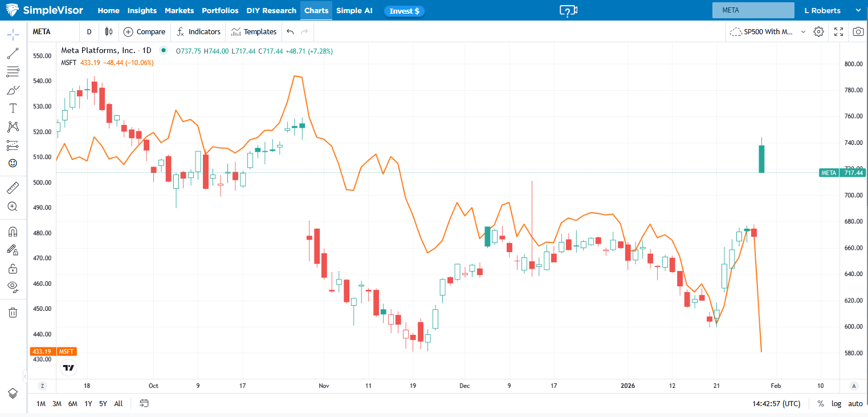Go to the DIY Research tab
This screenshot has width=868, height=417.
[271, 10]
